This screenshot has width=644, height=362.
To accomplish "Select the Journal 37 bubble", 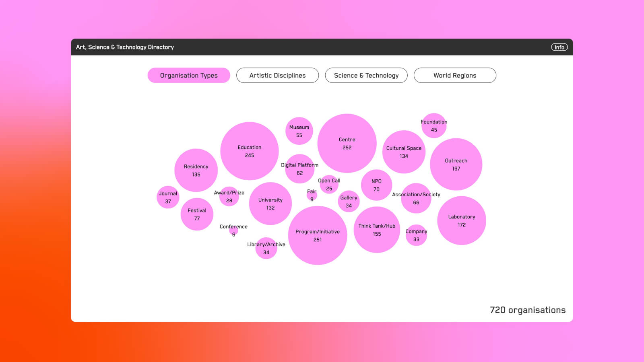I will point(168,197).
